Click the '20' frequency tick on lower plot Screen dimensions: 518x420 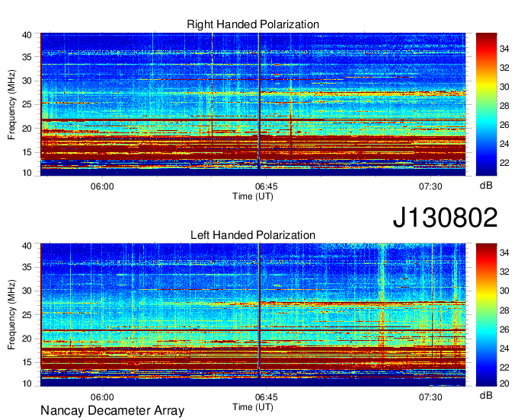(x=27, y=339)
